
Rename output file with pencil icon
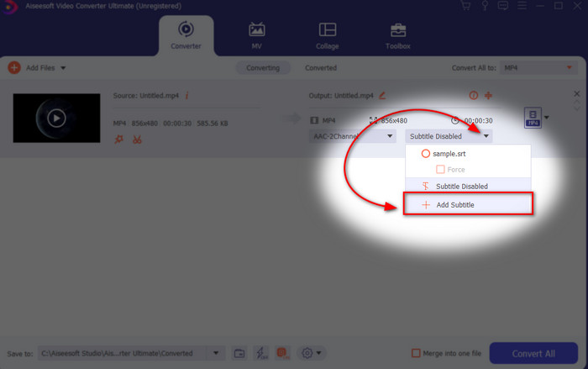point(382,95)
